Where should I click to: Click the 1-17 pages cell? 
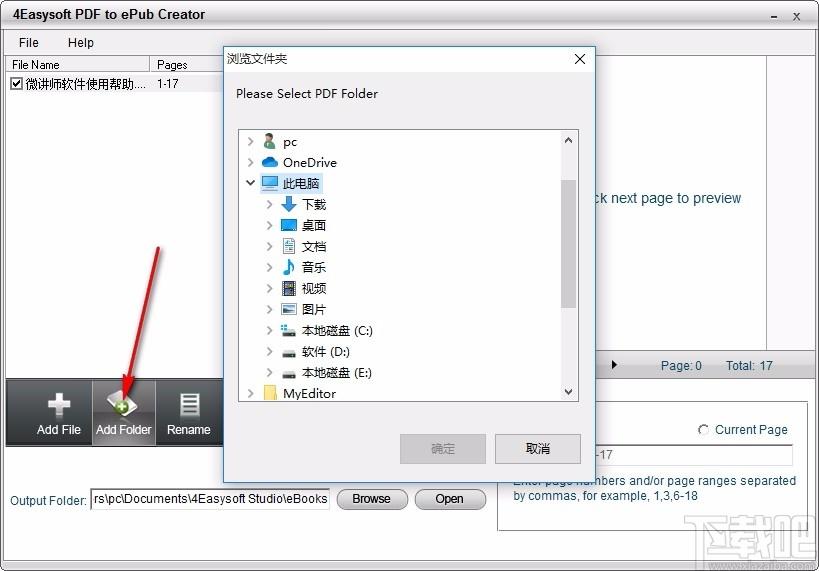[168, 84]
